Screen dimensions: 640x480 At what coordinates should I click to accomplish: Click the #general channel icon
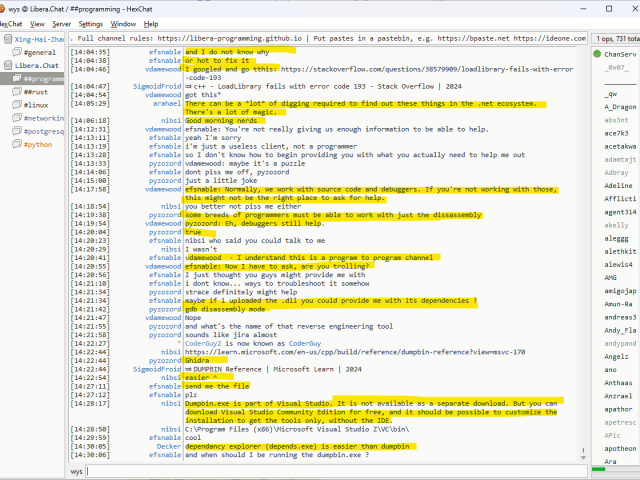point(16,51)
